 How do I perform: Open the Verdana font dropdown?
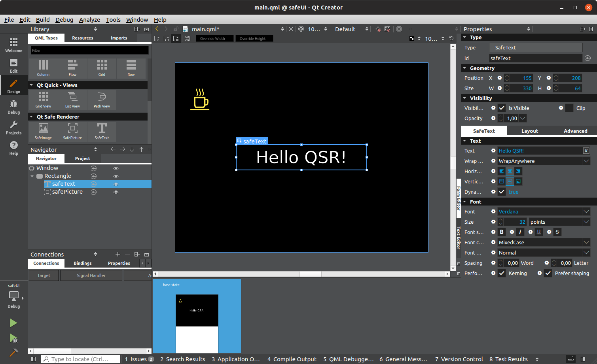pos(586,211)
